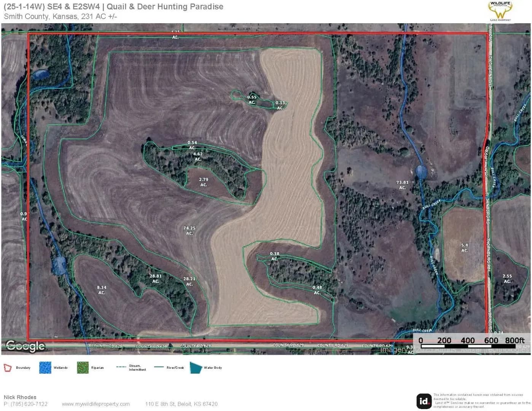Click the 5.4 AC. field label

pyautogui.click(x=465, y=248)
